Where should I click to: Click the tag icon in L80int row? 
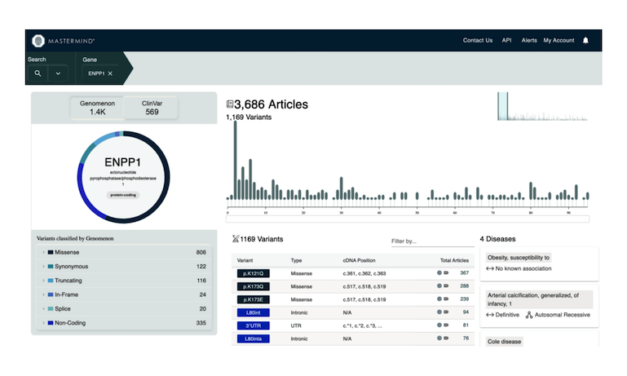446,312
